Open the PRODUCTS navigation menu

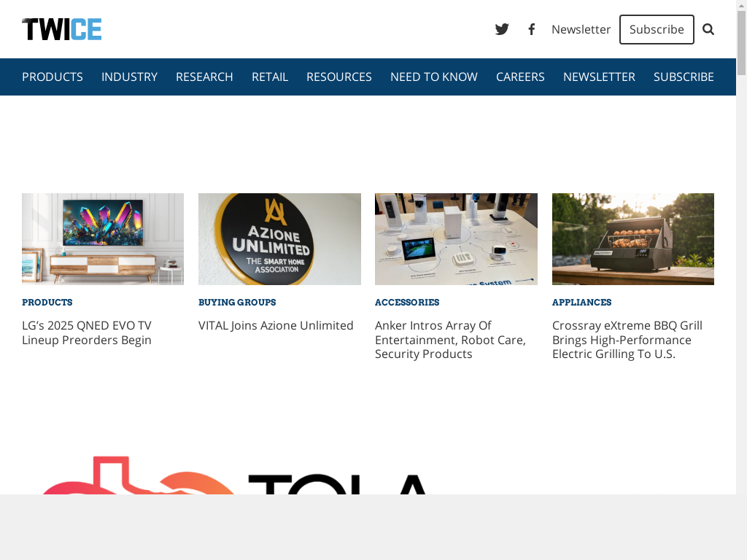coord(53,77)
